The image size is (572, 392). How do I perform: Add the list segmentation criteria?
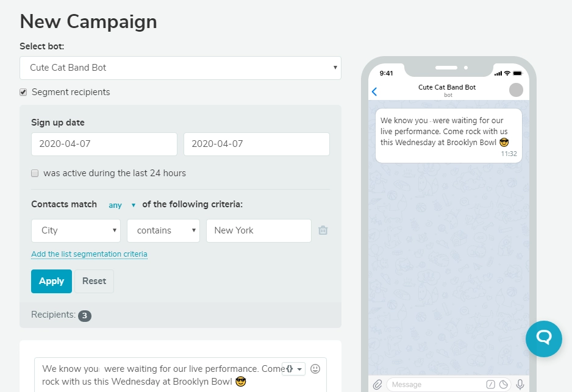89,254
